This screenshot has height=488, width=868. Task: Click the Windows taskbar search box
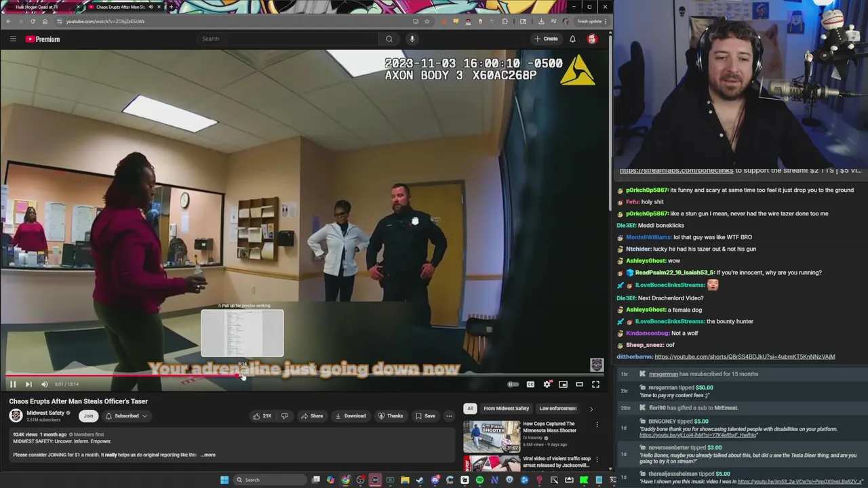click(x=269, y=480)
